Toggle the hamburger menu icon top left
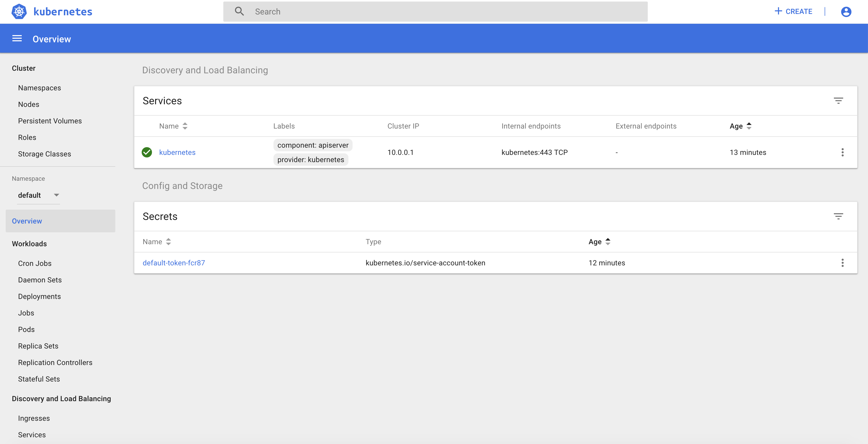 point(17,38)
